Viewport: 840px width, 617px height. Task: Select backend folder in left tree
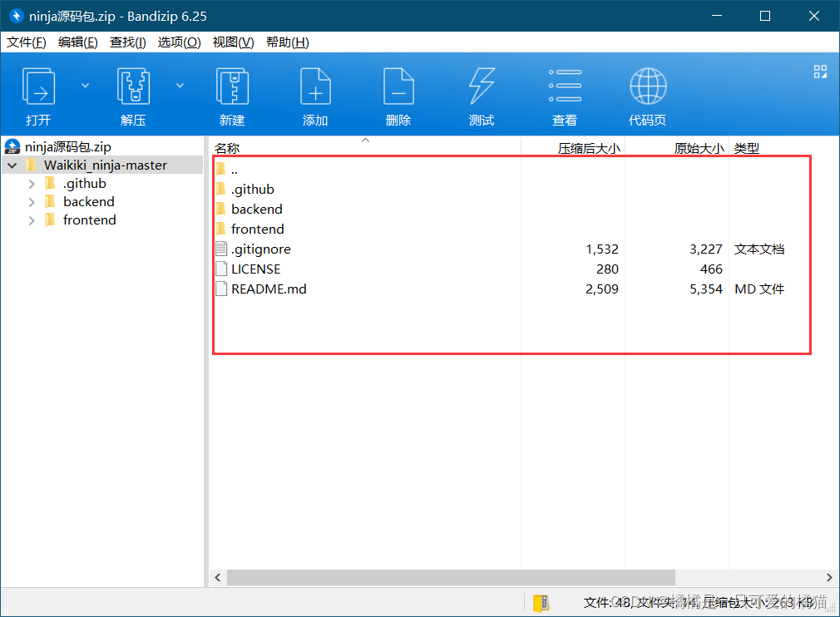(x=89, y=202)
